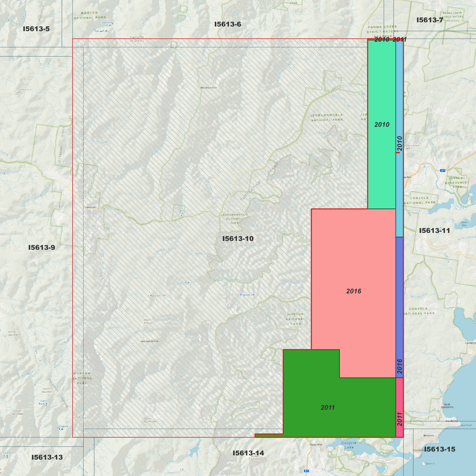This screenshot has height=476, width=476.
Task: Click the teal 2010 survey region
Action: [x=382, y=124]
